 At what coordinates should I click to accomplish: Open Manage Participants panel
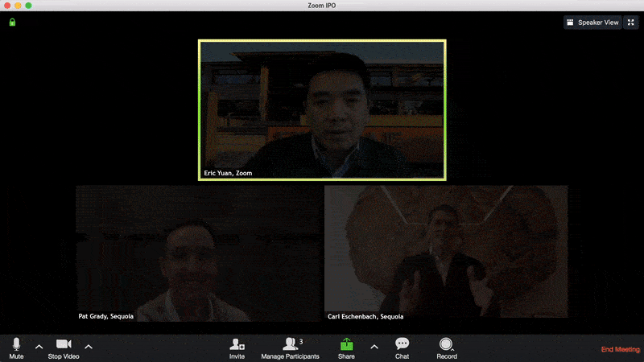pos(290,348)
